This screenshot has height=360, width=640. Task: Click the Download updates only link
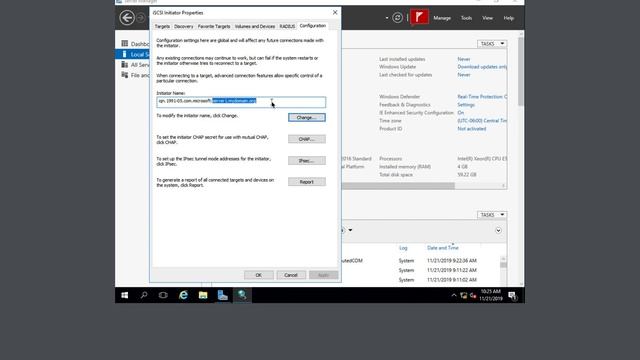pos(482,67)
